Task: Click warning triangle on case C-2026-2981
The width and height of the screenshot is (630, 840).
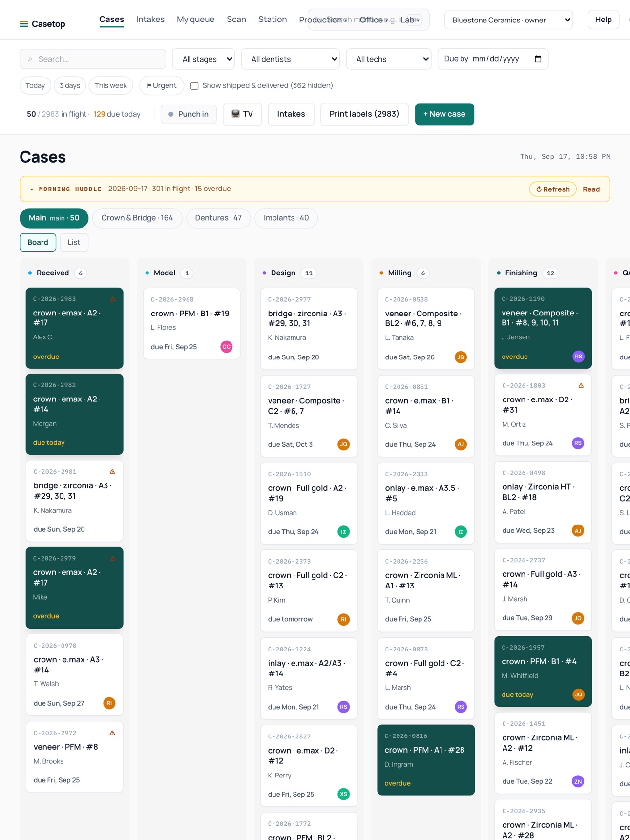Action: point(112,472)
